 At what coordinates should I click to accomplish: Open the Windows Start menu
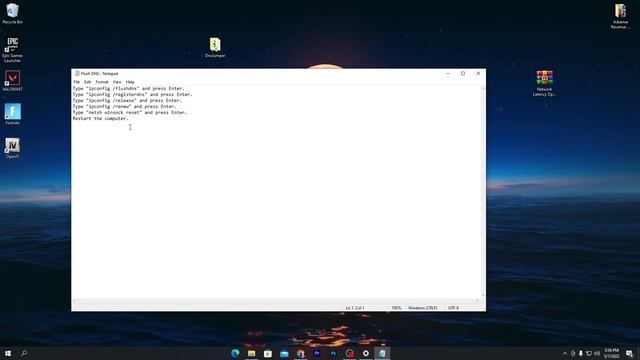click(8, 353)
